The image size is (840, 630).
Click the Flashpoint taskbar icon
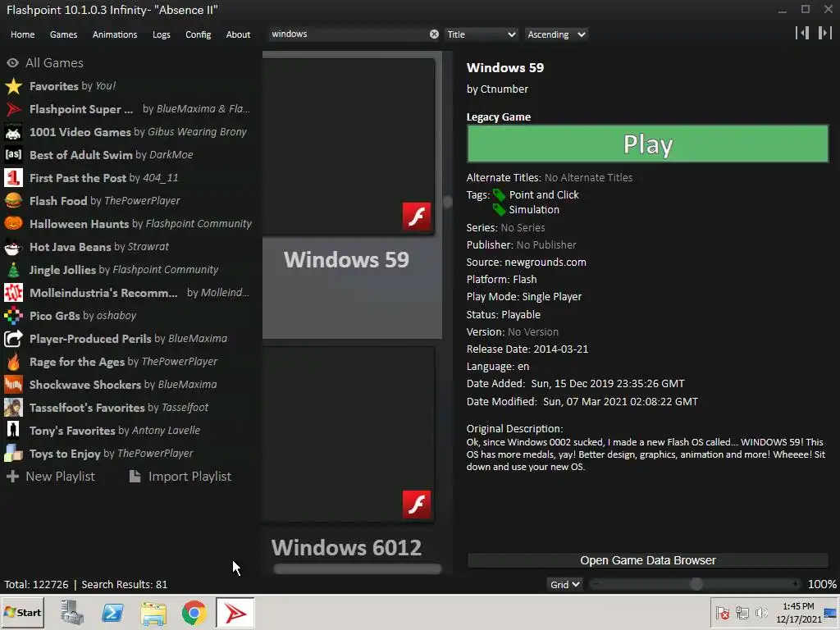[235, 613]
